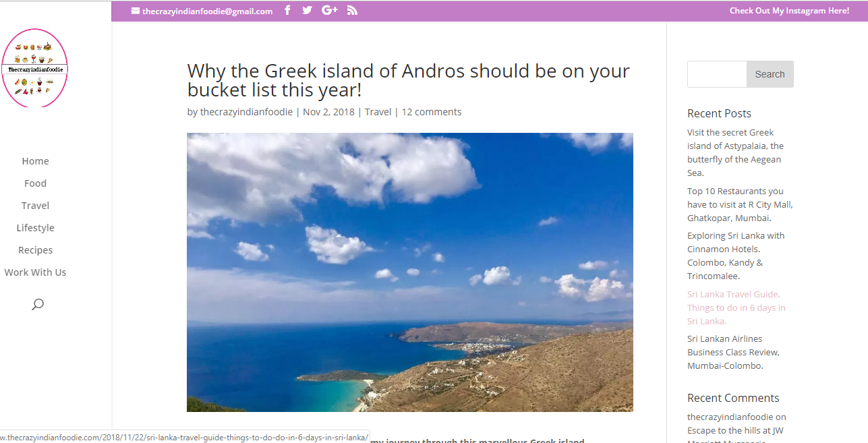Open the Home menu item
This screenshot has width=868, height=443.
35,161
